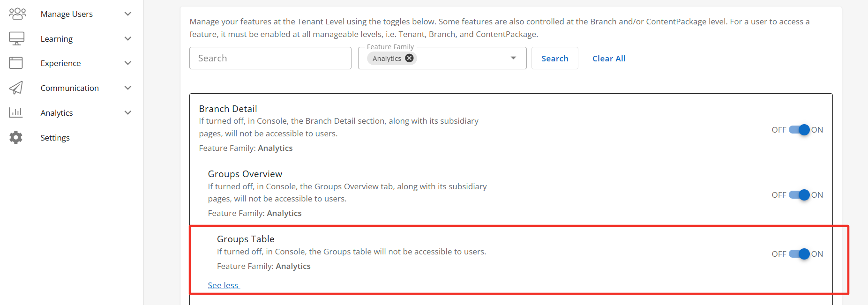868x305 pixels.
Task: Disable the Groups Overview feature toggle
Action: (x=799, y=195)
